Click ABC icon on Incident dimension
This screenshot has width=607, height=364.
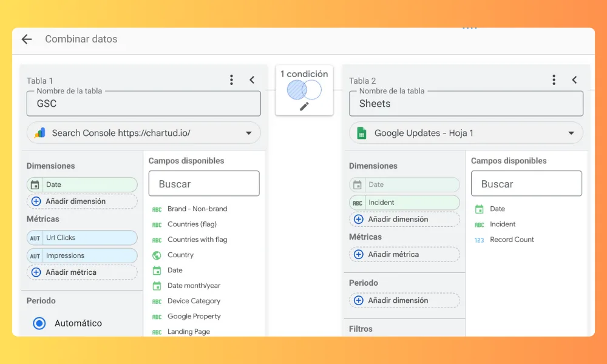pyautogui.click(x=358, y=203)
